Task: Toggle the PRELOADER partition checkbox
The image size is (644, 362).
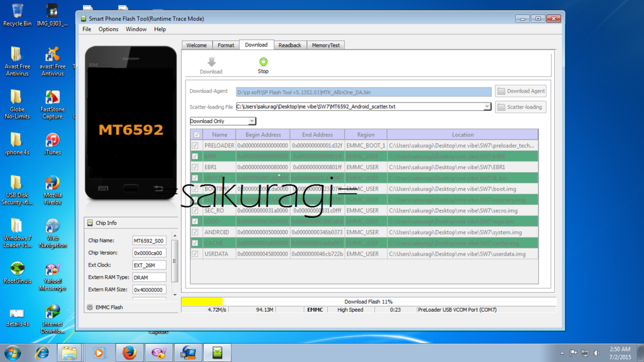Action: (195, 145)
